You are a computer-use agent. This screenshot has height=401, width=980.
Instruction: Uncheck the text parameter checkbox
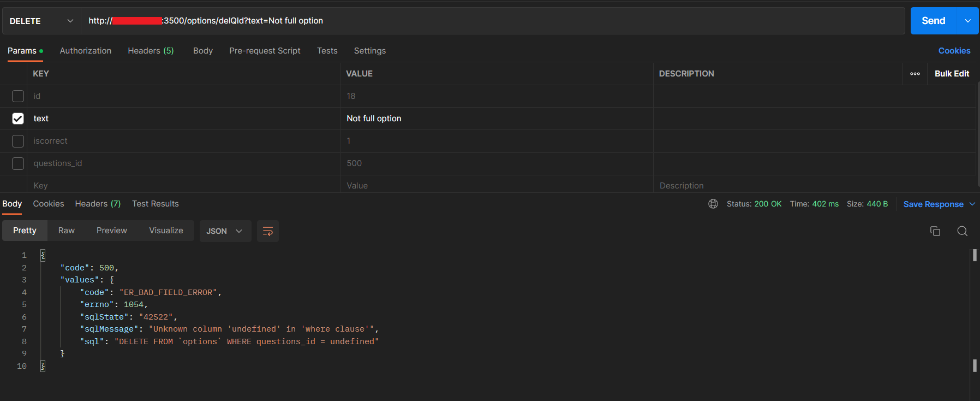pos(18,119)
